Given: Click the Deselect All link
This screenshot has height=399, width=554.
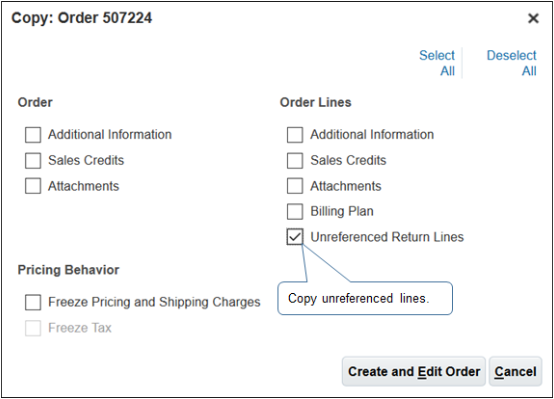Looking at the screenshot, I should tap(512, 63).
